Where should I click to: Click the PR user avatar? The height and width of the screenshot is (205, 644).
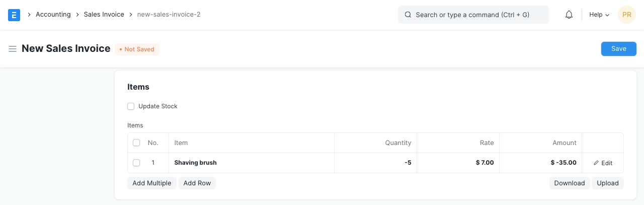coord(626,15)
